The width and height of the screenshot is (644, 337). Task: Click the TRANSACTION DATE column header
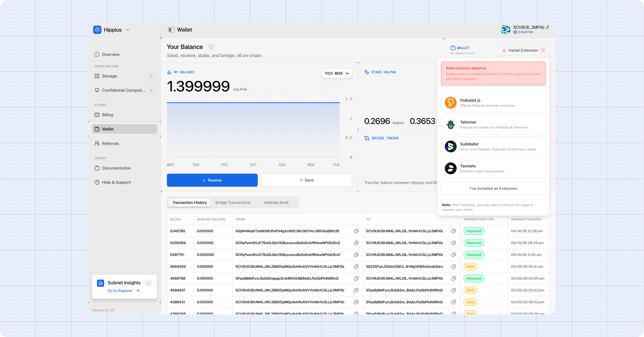[x=526, y=220]
